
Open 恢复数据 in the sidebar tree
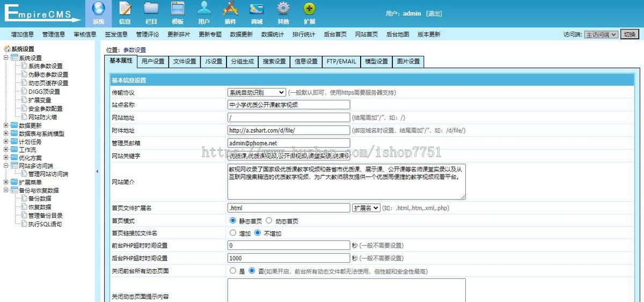40,207
